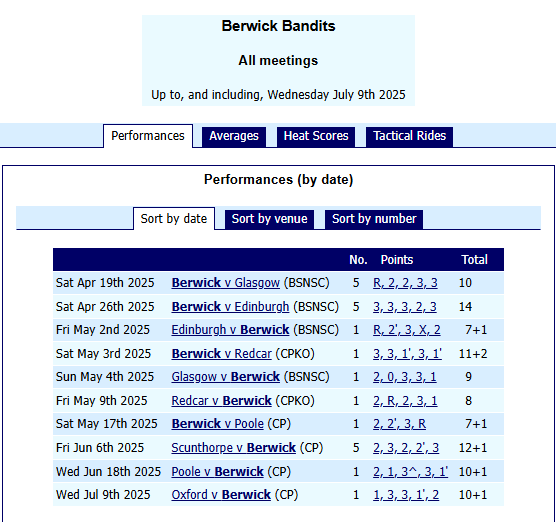Open the Redcar v Berwick meeting link
Viewport: 556px width, 522px height.
click(x=222, y=401)
